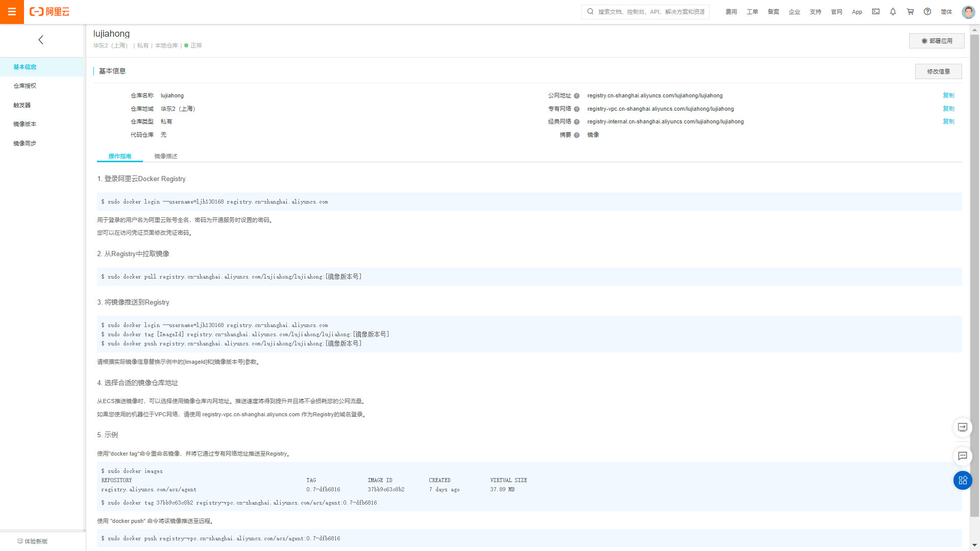Image resolution: width=980 pixels, height=551 pixels.
Task: Click the scrollbar down arrow
Action: click(974, 545)
